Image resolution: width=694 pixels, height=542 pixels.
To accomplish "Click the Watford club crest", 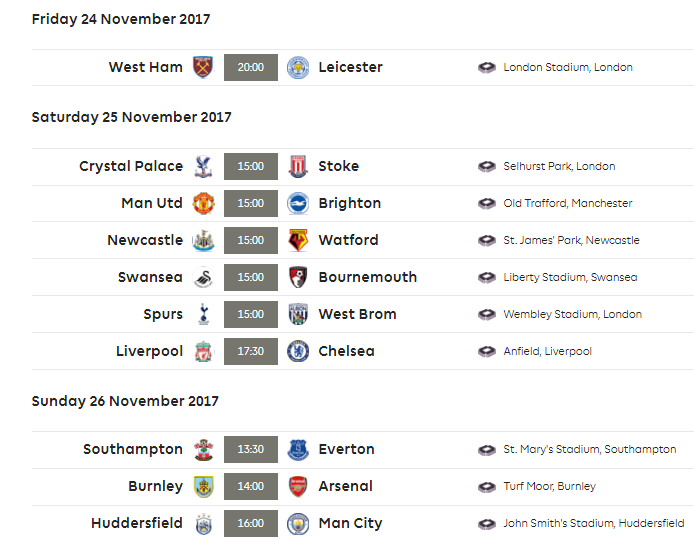I will [x=297, y=240].
